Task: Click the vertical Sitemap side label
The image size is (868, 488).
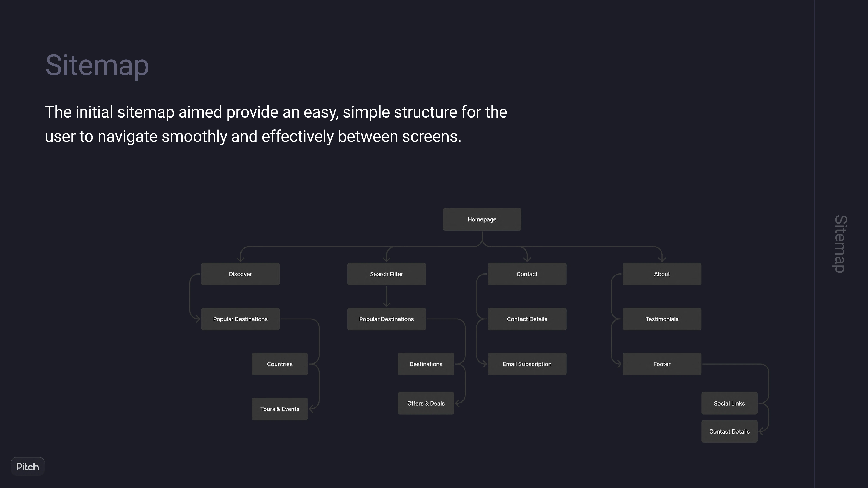Action: (840, 244)
